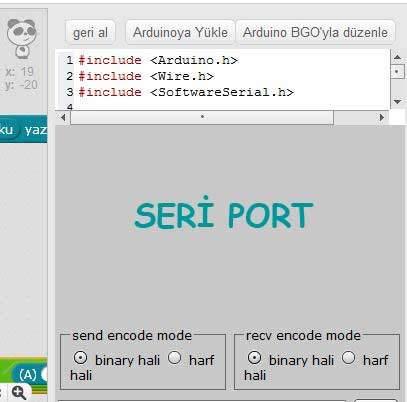Viewport: 407px width, 402px height.
Task: Select recv encode 'binary hali' radio
Action: point(254,358)
